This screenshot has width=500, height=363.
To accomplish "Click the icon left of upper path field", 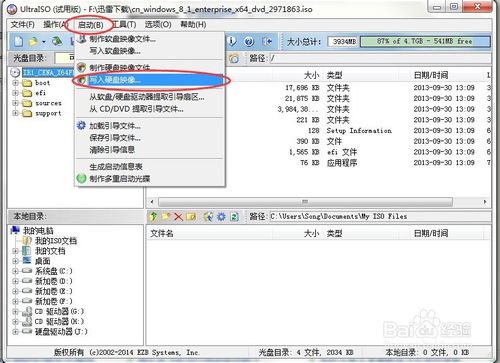I will 234,58.
